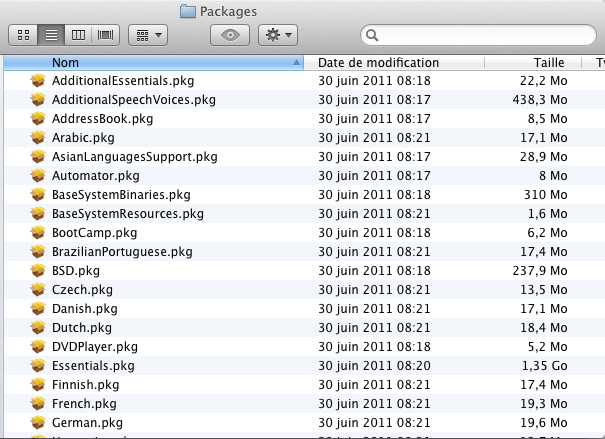Click the AdditionalEssentials.pkg file name

(123, 81)
